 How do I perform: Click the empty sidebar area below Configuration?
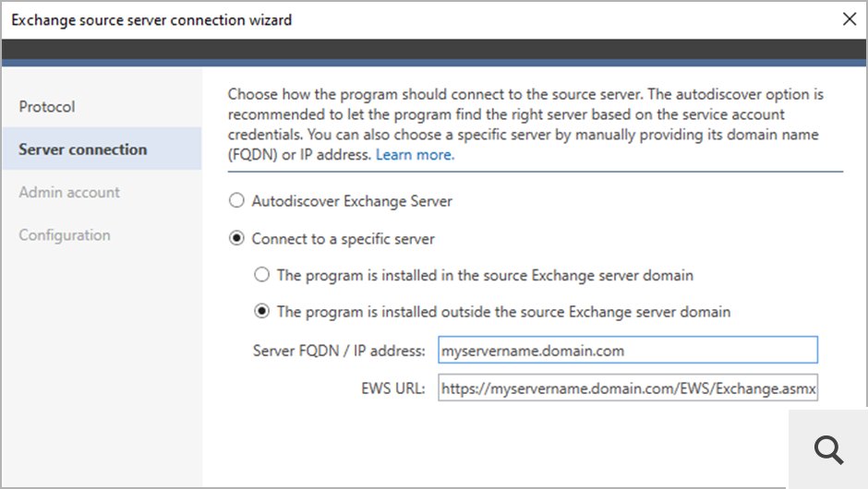pyautogui.click(x=101, y=369)
